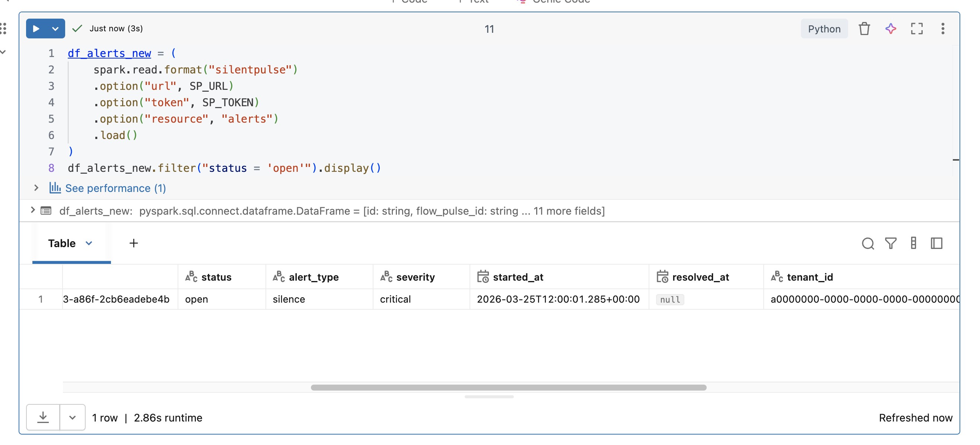Click the DataFrame table icon
Screen dimensions: 980x445
pos(46,211)
